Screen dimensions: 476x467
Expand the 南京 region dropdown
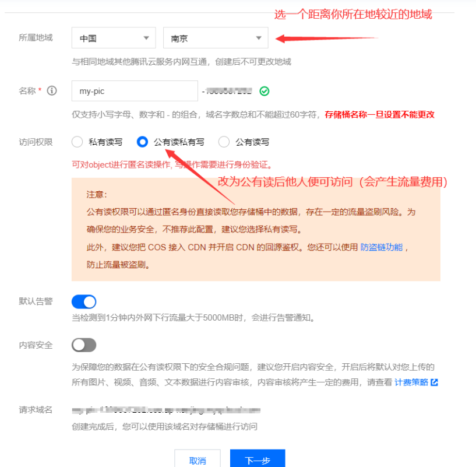tap(216, 38)
